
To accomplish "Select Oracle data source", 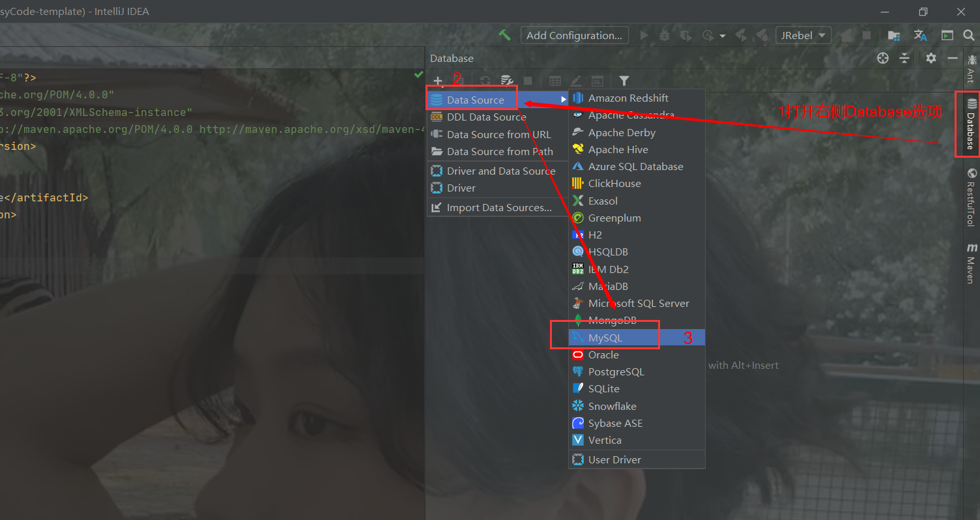I will coord(637,354).
